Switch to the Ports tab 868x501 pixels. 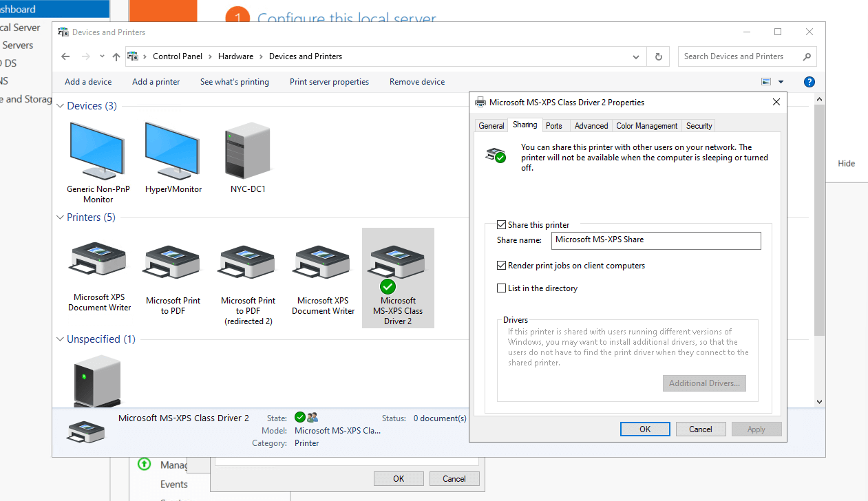pos(554,126)
